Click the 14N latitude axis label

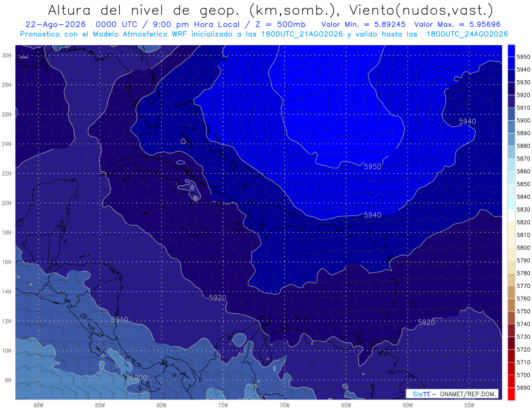click(x=7, y=292)
